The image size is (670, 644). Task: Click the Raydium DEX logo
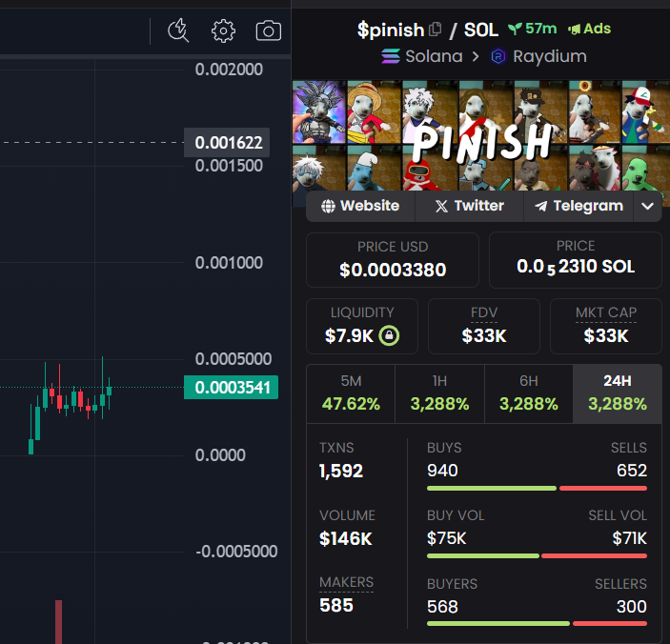(x=498, y=56)
